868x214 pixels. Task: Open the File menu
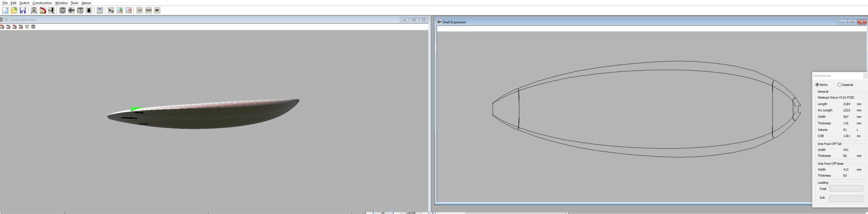coord(5,3)
